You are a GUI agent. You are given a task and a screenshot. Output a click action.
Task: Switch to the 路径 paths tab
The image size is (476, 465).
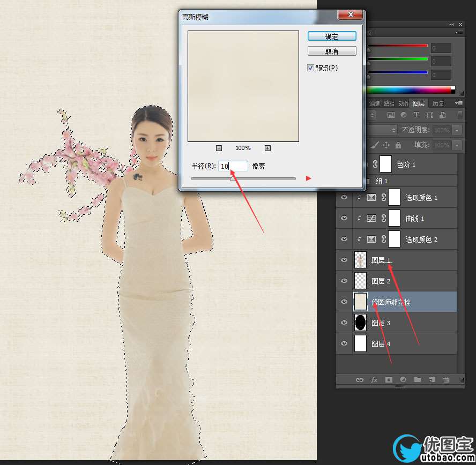coord(389,103)
